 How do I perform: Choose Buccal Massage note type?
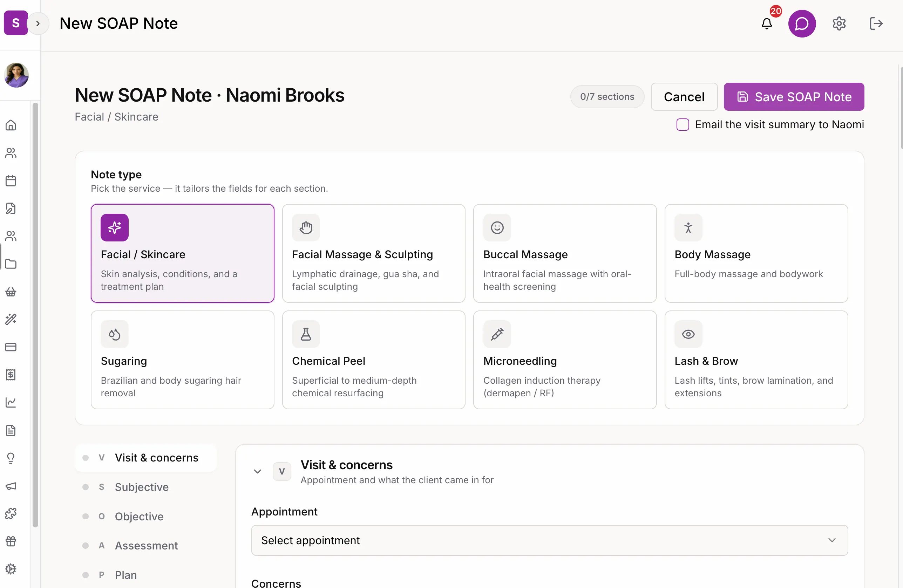coord(565,253)
